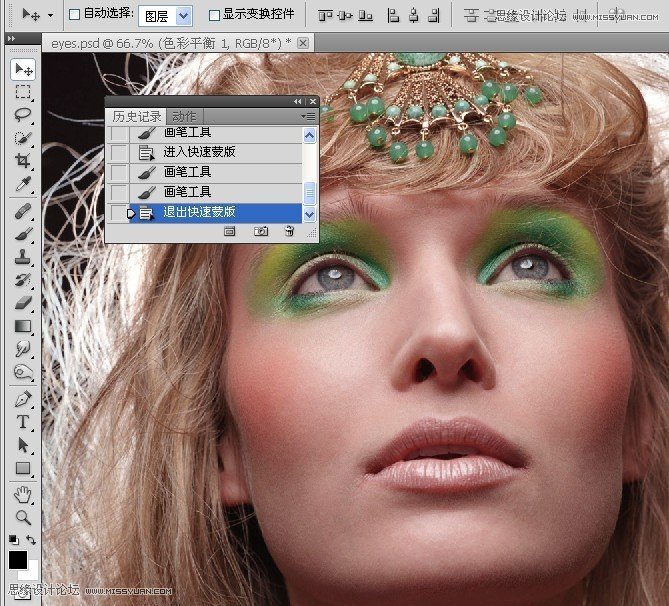
Task: Enable the 自动选择 checkbox
Action: click(74, 15)
